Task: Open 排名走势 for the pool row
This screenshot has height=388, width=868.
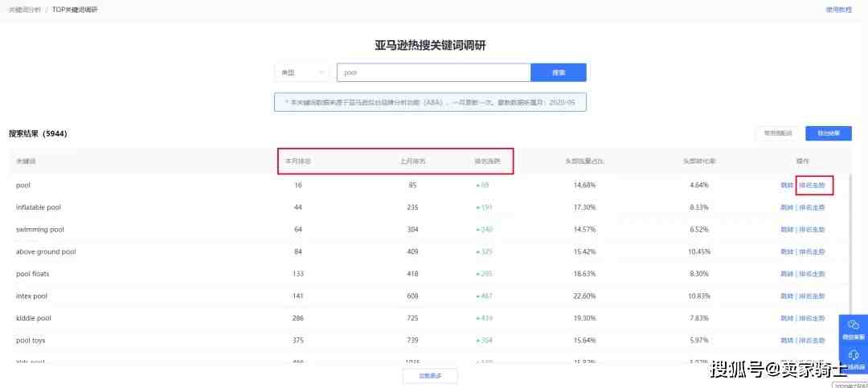Action: pyautogui.click(x=812, y=186)
